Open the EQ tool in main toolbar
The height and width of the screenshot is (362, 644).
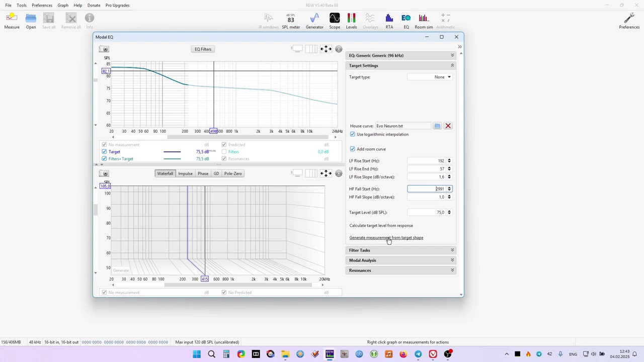click(406, 21)
